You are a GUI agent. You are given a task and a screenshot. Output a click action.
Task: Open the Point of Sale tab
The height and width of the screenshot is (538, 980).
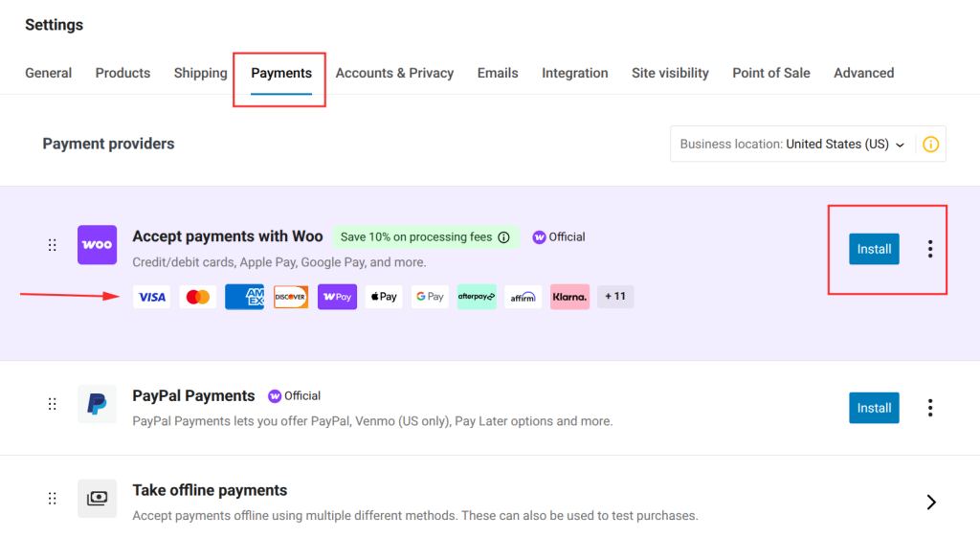[x=771, y=73]
